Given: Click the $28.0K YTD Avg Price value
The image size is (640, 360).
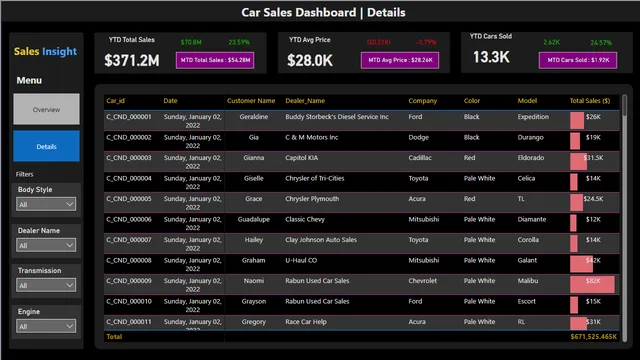Looking at the screenshot, I should (310, 60).
